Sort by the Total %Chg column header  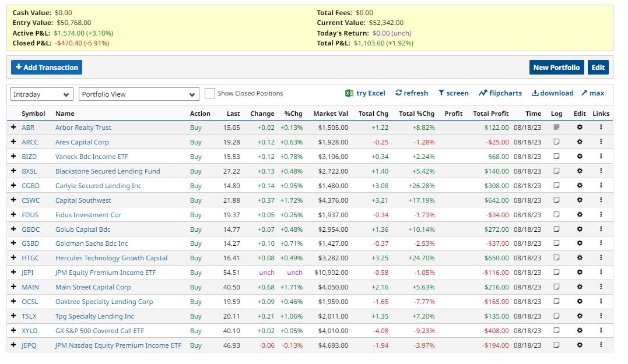tap(416, 114)
